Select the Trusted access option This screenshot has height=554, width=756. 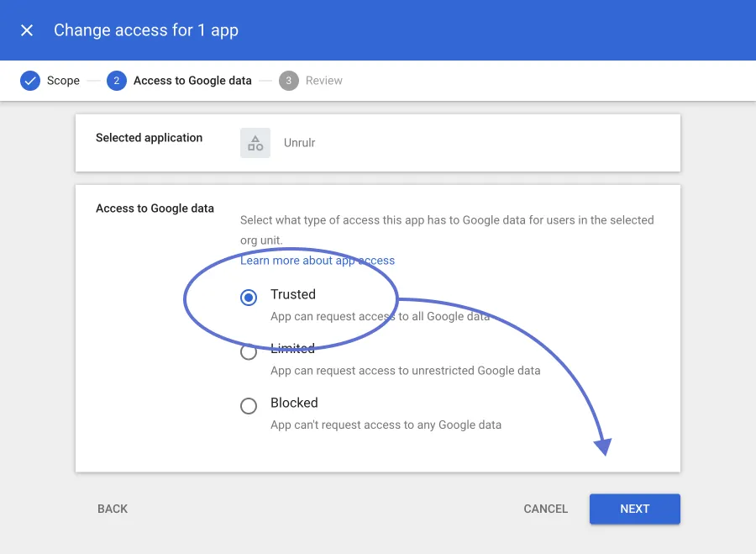(293, 295)
